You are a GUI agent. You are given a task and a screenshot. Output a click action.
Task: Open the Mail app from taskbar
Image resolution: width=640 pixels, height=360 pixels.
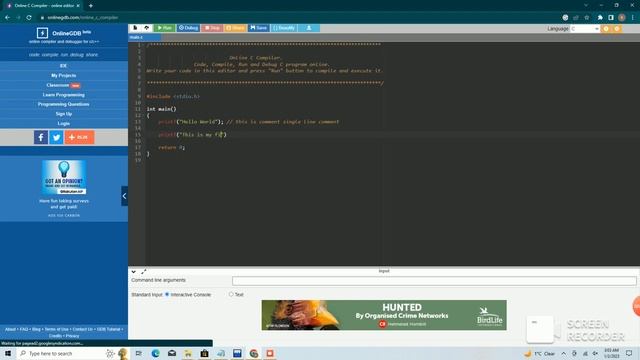pyautogui.click(x=172, y=353)
